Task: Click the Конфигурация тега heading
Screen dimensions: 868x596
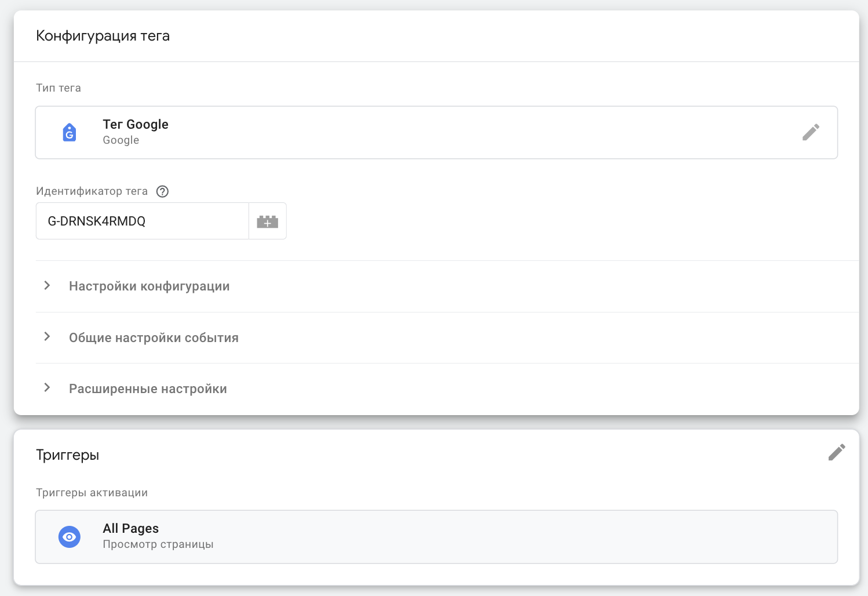Action: pyautogui.click(x=103, y=36)
